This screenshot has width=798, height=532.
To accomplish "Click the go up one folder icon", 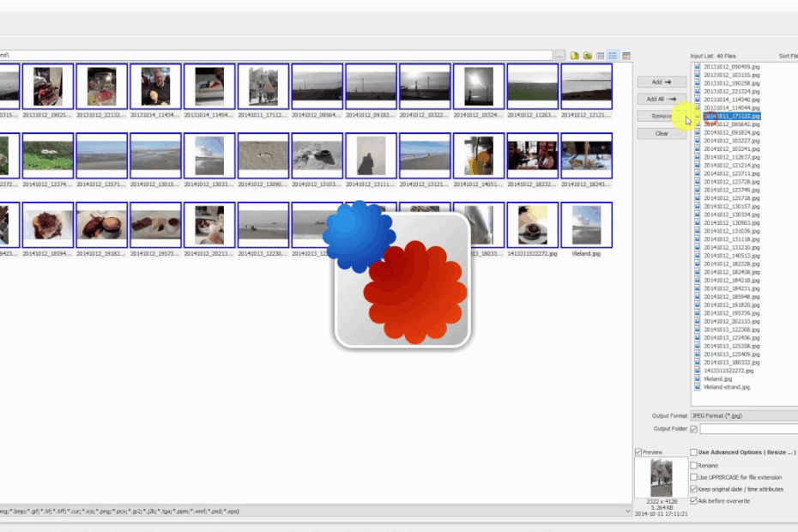I will 575,56.
